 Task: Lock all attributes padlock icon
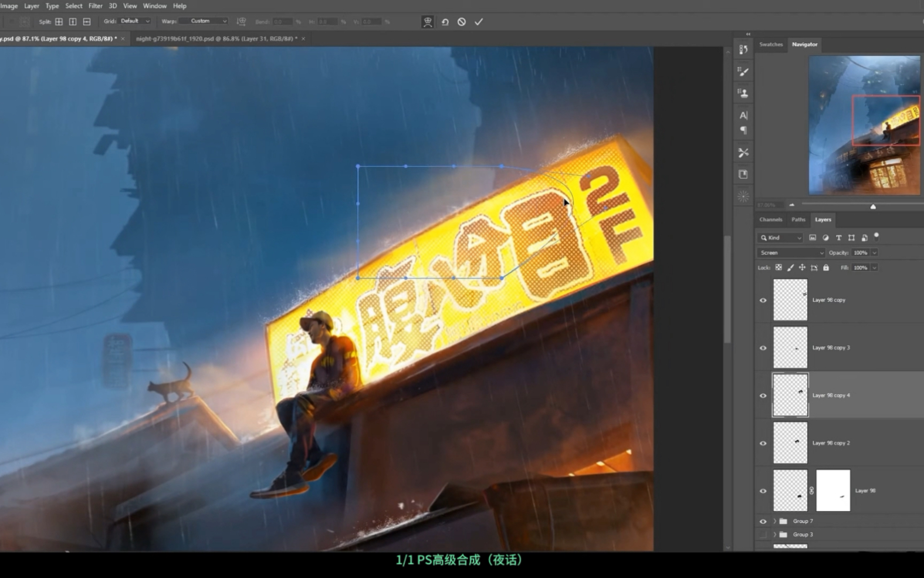[826, 268]
